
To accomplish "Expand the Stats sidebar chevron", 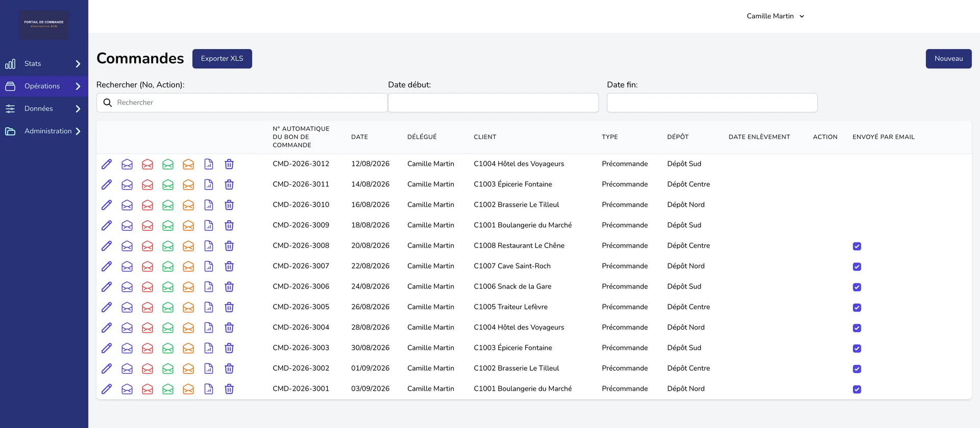I will point(78,64).
